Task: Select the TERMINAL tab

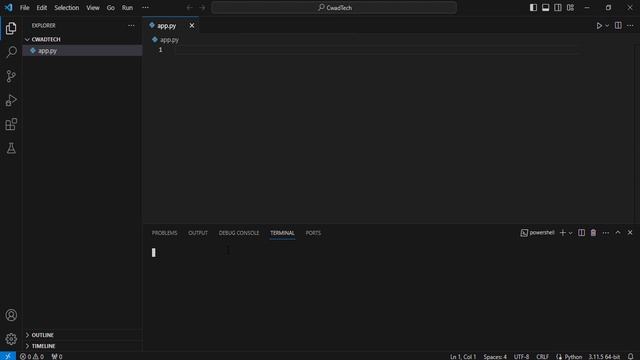Action: (282, 233)
